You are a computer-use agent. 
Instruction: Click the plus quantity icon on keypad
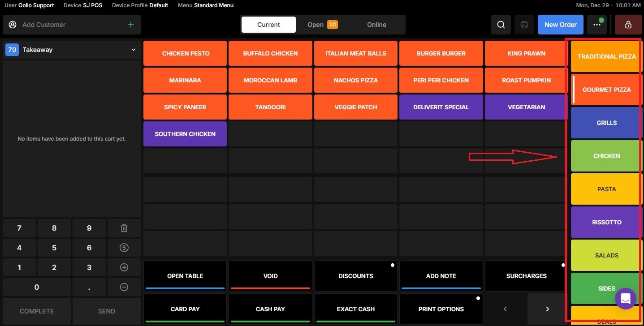124,267
